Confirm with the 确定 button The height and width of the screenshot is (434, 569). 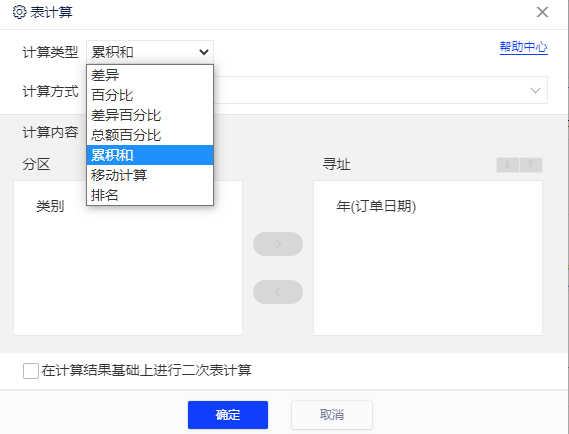(228, 415)
